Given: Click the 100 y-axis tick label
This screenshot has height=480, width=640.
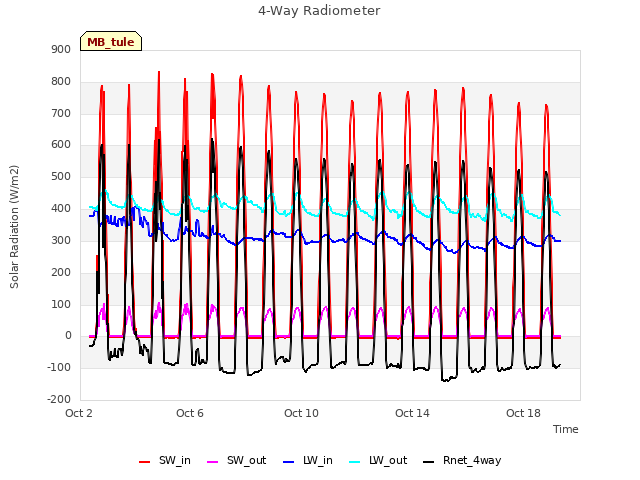Looking at the screenshot, I should tap(61, 304).
